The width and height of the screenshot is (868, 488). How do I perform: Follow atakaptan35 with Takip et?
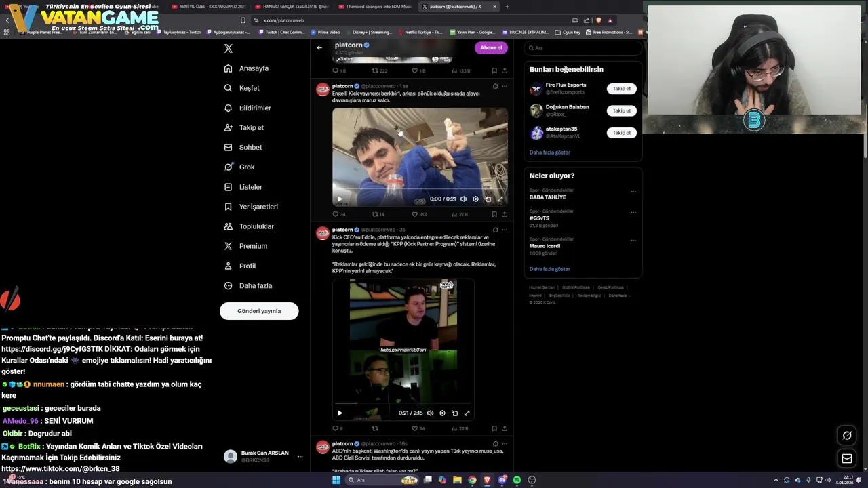(x=621, y=133)
